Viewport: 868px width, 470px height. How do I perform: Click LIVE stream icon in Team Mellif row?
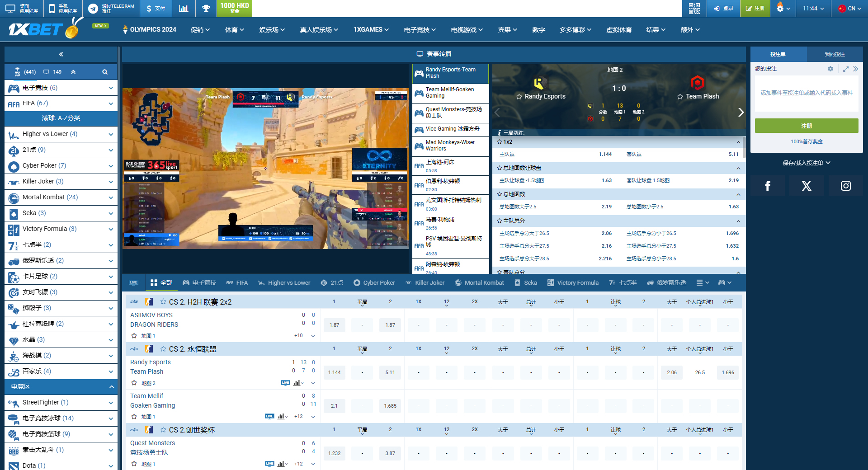pos(269,416)
